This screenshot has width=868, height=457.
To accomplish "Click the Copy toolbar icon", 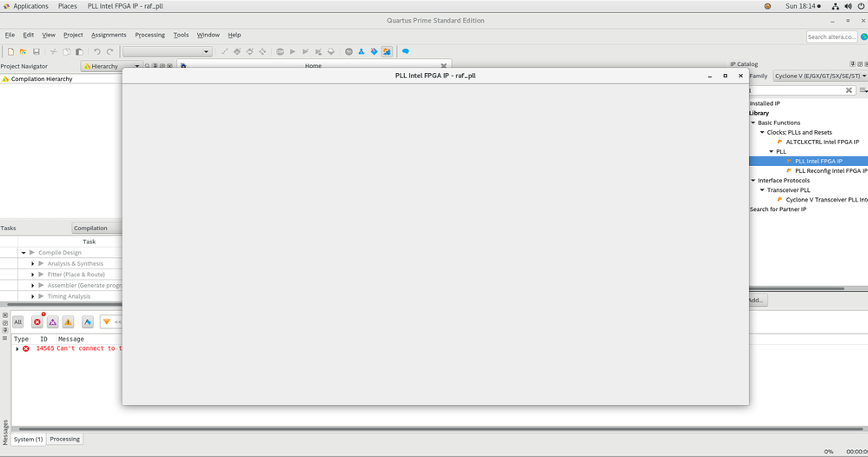I will coord(66,51).
